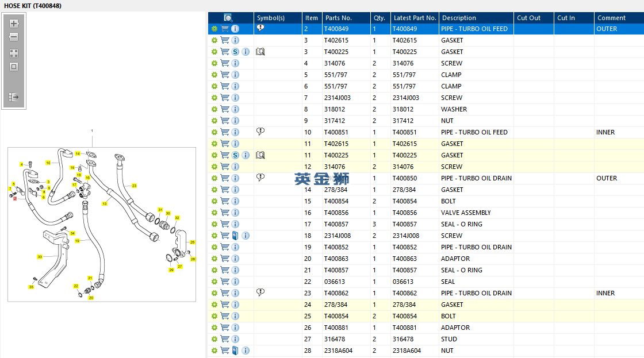The height and width of the screenshot is (358, 644).
Task: Select callout 14 in the diagram
Action: click(78, 153)
